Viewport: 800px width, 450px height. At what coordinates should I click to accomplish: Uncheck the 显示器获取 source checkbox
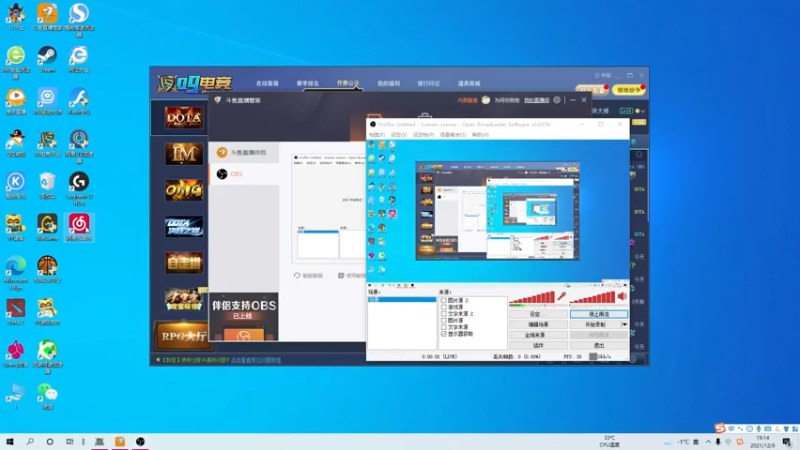[444, 334]
